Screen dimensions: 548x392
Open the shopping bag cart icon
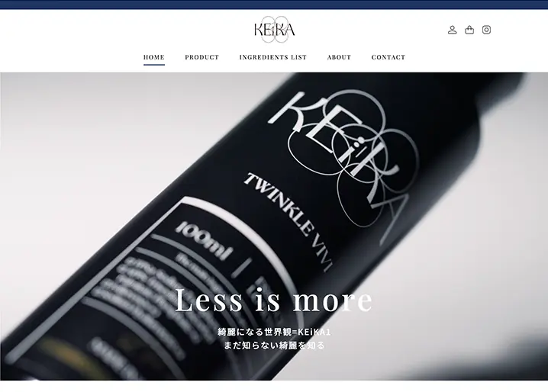[469, 30]
